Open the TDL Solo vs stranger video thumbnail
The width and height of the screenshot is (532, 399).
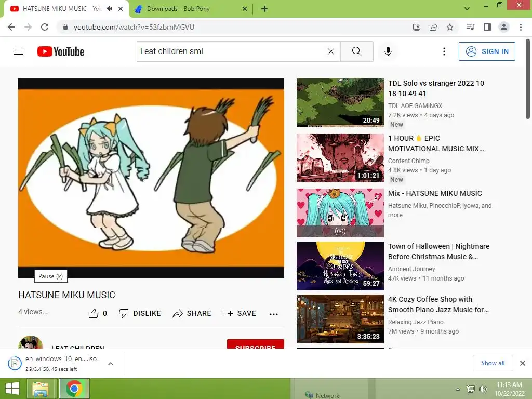pyautogui.click(x=340, y=103)
